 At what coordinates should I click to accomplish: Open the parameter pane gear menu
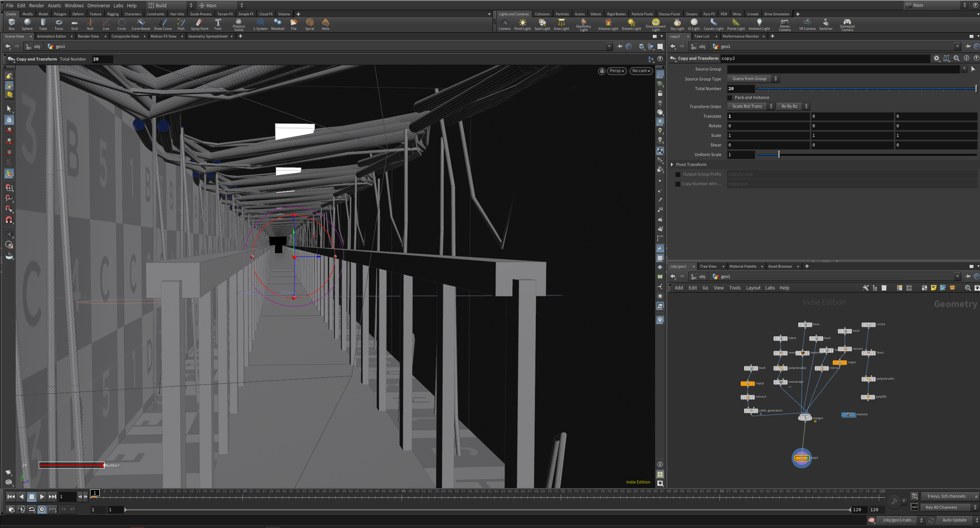point(937,58)
